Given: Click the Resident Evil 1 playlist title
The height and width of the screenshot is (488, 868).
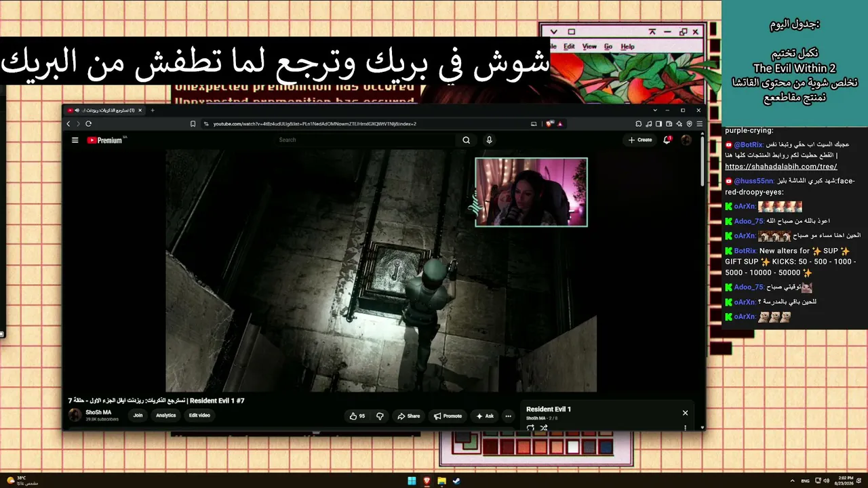Looking at the screenshot, I should (x=549, y=409).
